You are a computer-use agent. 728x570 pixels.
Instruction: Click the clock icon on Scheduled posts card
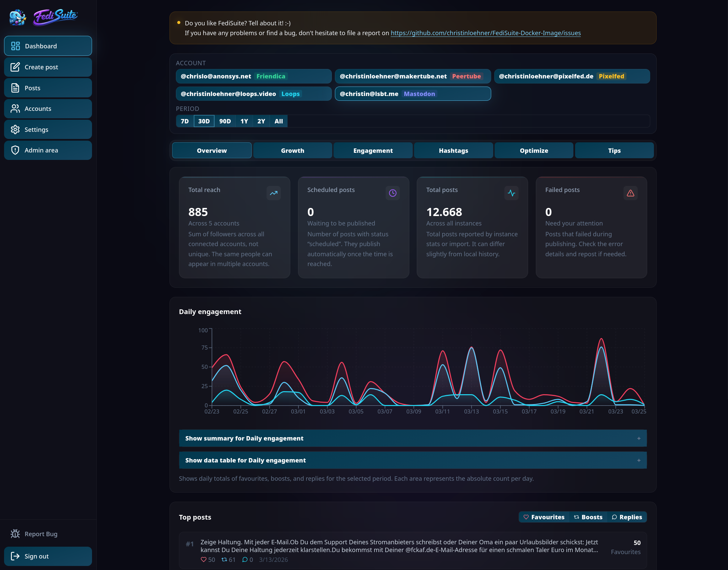click(x=392, y=193)
